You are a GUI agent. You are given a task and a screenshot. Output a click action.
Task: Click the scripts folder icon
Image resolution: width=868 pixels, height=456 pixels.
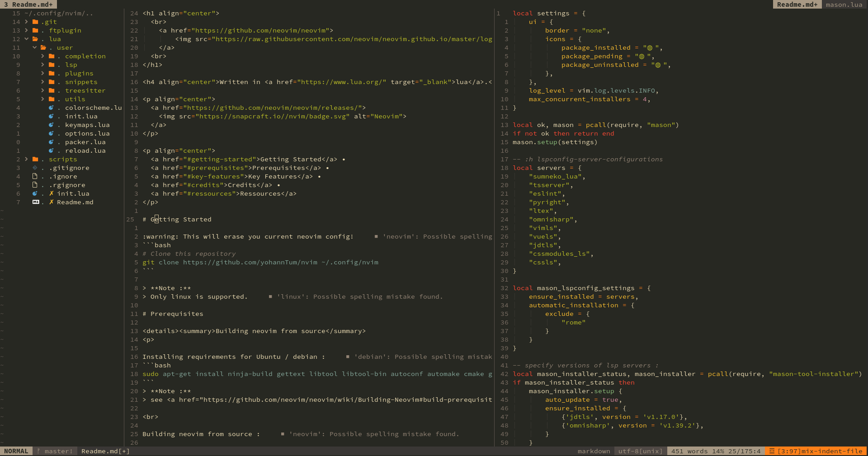pyautogui.click(x=35, y=159)
